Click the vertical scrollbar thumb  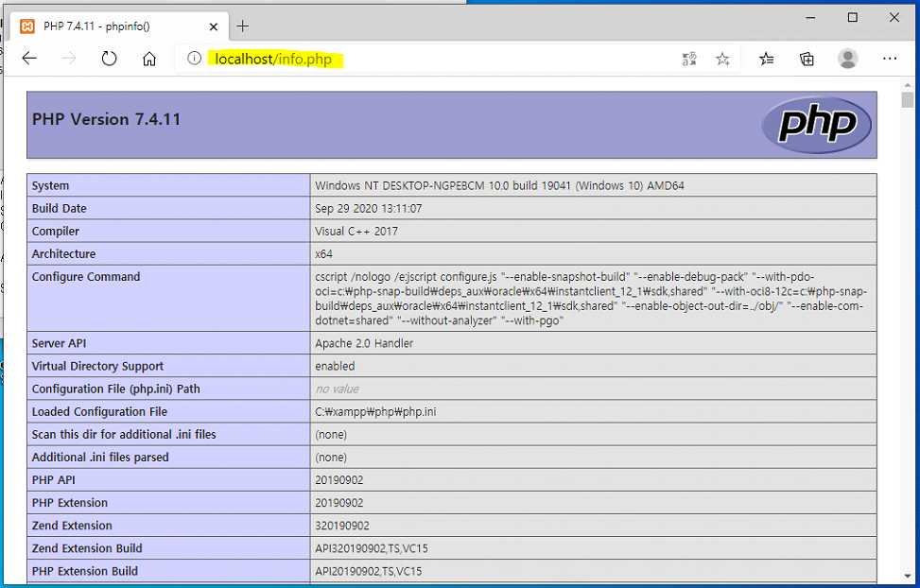[x=908, y=100]
